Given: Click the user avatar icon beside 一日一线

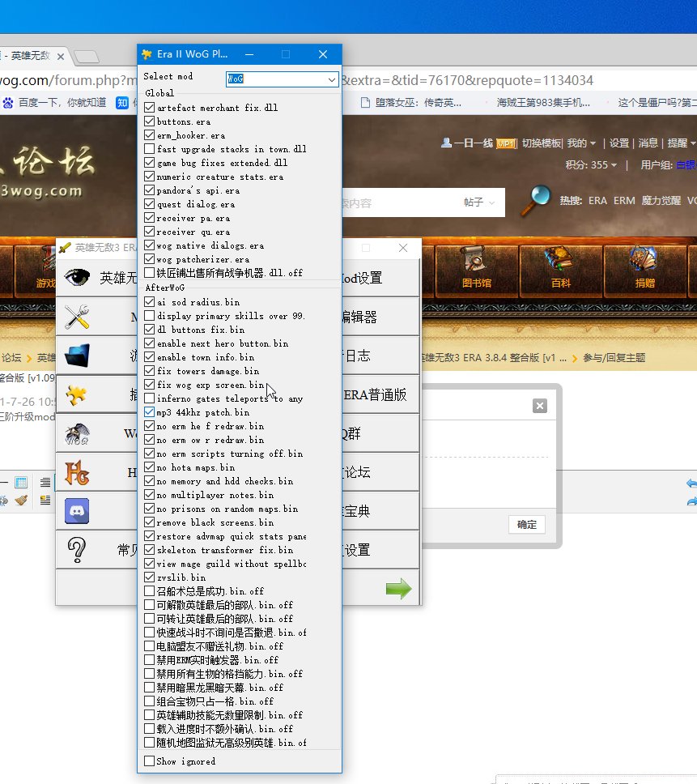Looking at the screenshot, I should 446,143.
